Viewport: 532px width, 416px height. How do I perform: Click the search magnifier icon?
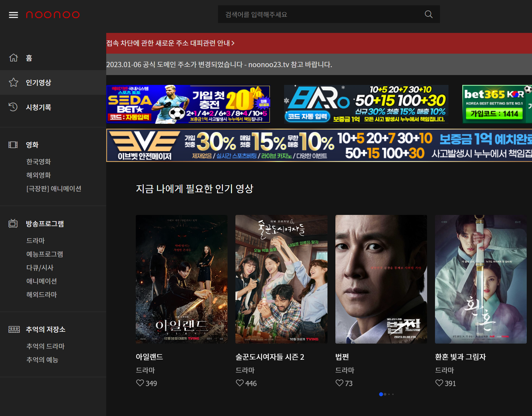pyautogui.click(x=428, y=14)
